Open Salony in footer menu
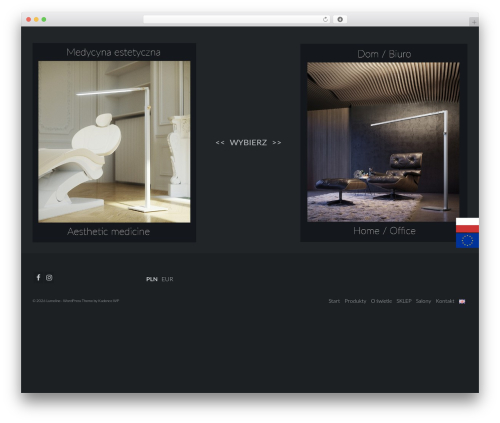This screenshot has height=423, width=500. point(423,301)
